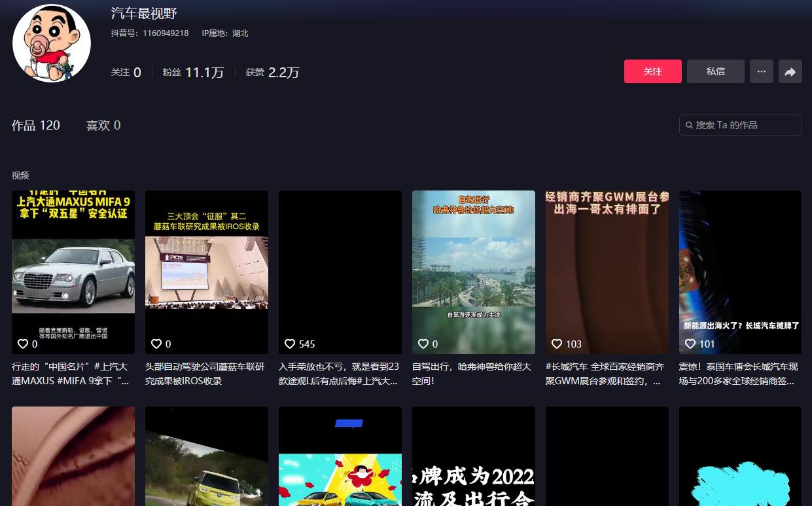The image size is (812, 506).
Task: Send a message via 私信 button
Action: tap(716, 71)
